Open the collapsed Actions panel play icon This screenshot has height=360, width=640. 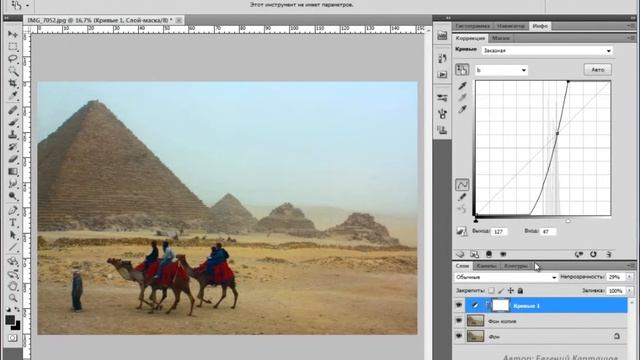point(442,75)
